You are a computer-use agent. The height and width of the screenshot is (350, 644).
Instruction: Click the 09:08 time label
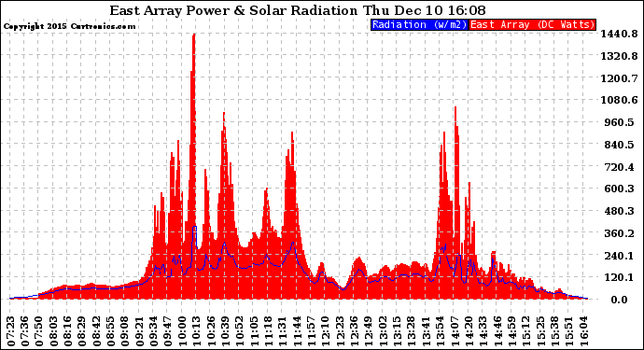[125, 331]
